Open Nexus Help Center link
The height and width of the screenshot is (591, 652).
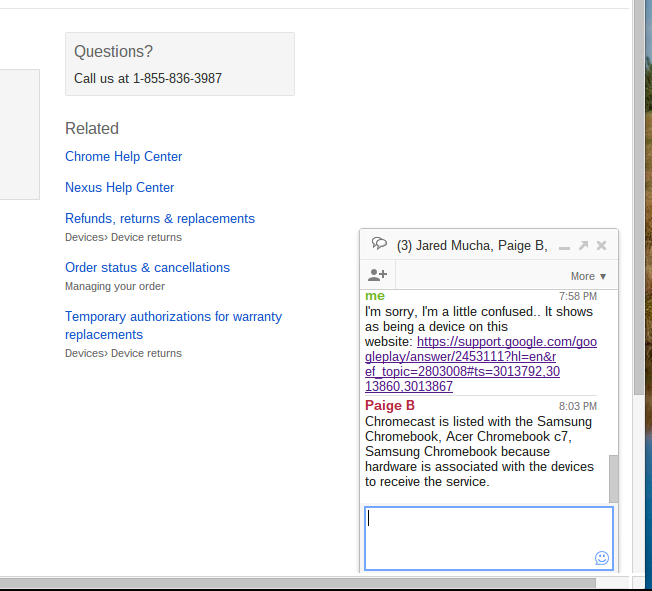(x=119, y=188)
